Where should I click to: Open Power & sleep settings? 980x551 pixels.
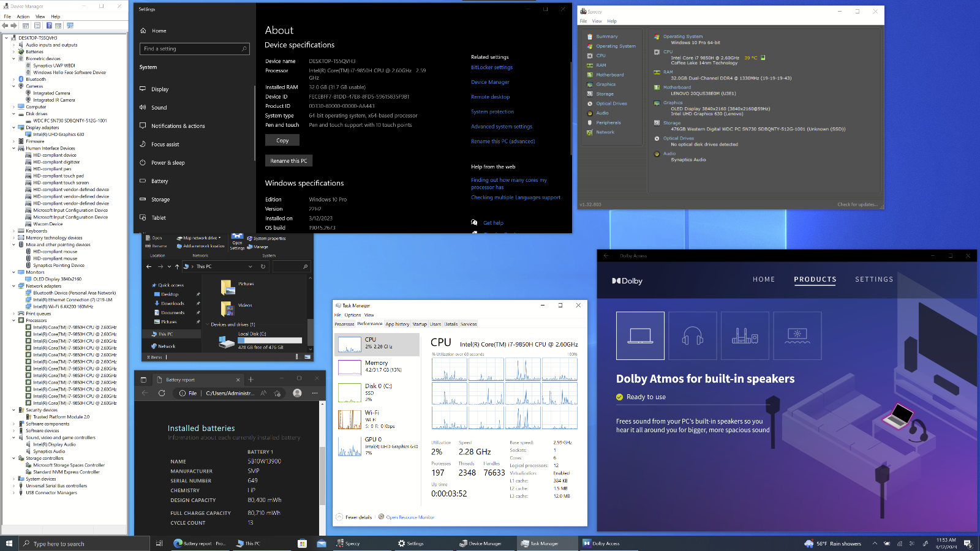coord(168,163)
